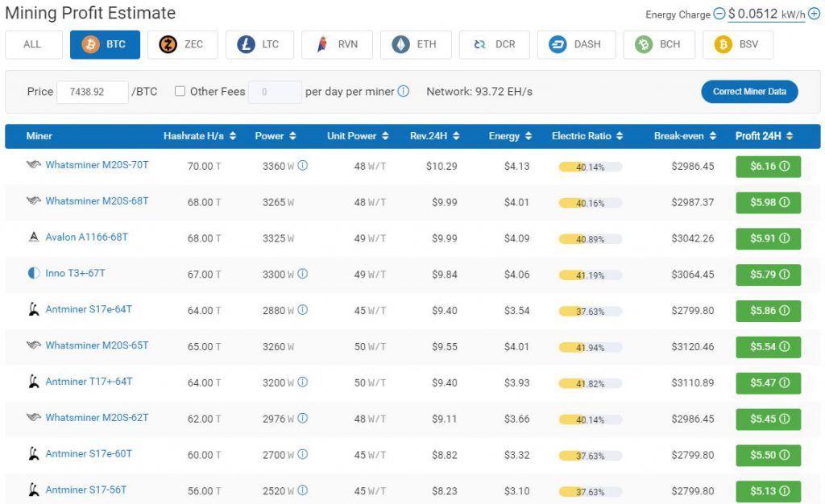Click the $5.91 profit button
The image size is (825, 504).
[768, 238]
